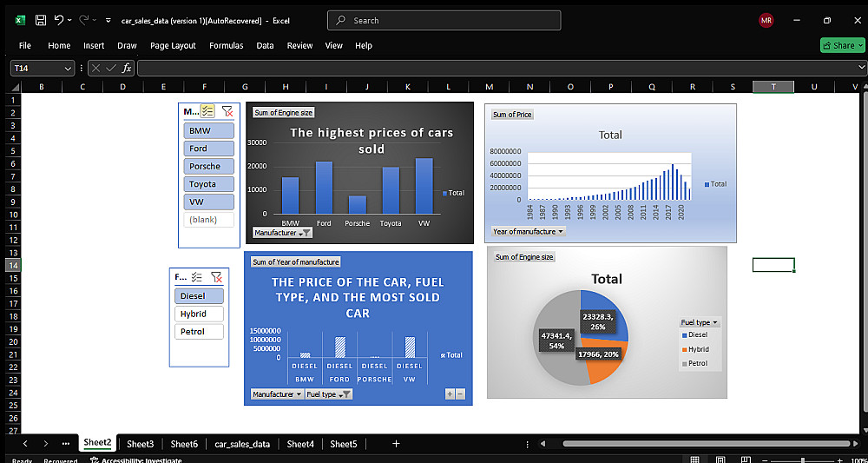
Task: Switch to Normal view icon in status bar
Action: [694, 460]
